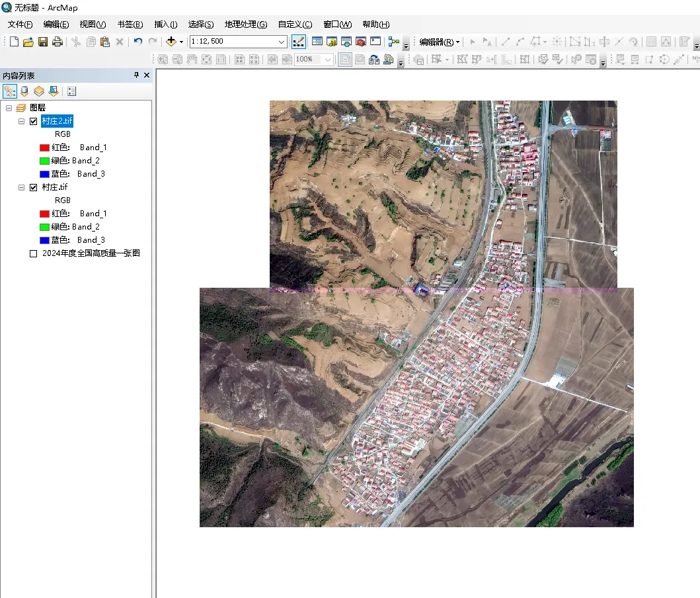The height and width of the screenshot is (598, 700).
Task: Click the 编辑器(R) dropdown button
Action: tap(440, 42)
